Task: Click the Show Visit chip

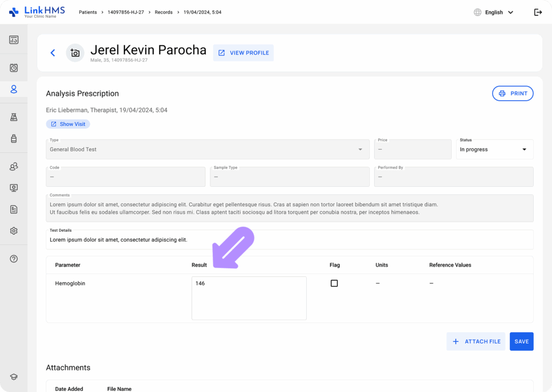Action: 68,124
